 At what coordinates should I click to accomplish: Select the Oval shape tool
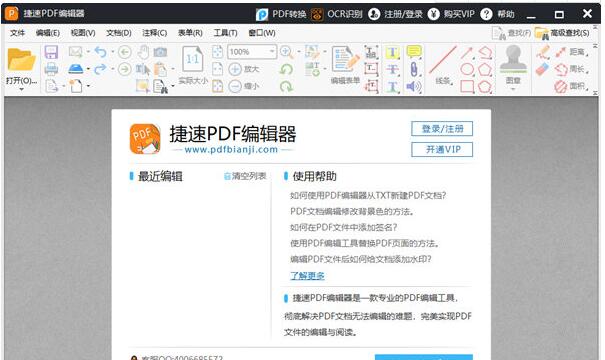(467, 69)
